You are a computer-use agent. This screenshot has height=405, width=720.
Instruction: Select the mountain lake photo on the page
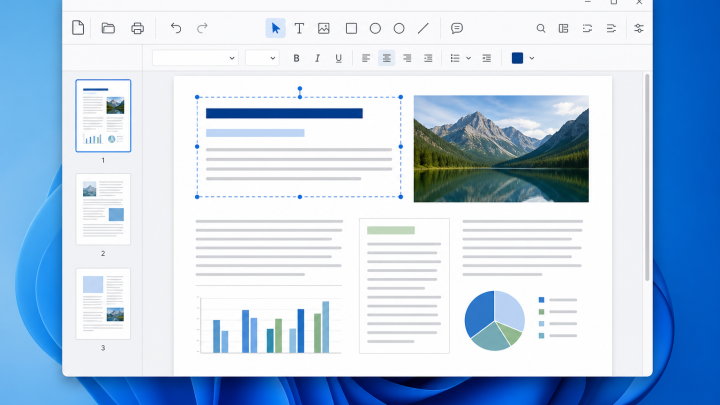501,149
